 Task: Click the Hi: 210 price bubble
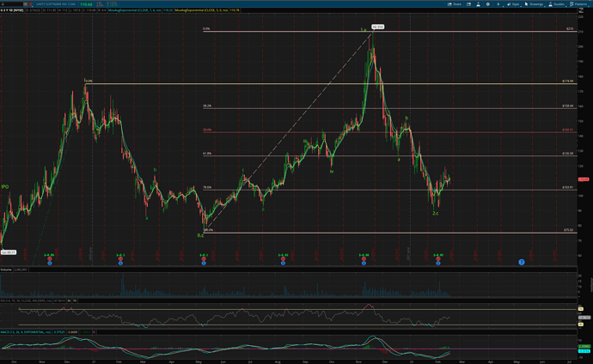377,27
